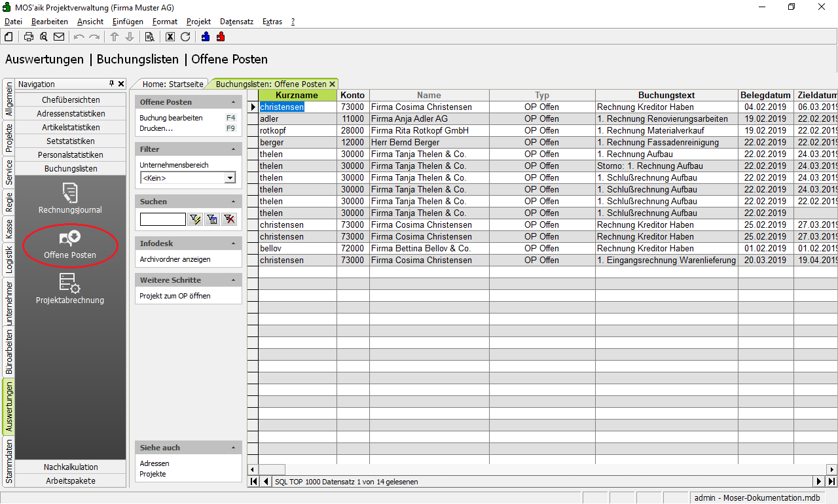Screen dimensions: 838x504
Task: Open the Chefübersichten navigation group
Action: (71, 100)
